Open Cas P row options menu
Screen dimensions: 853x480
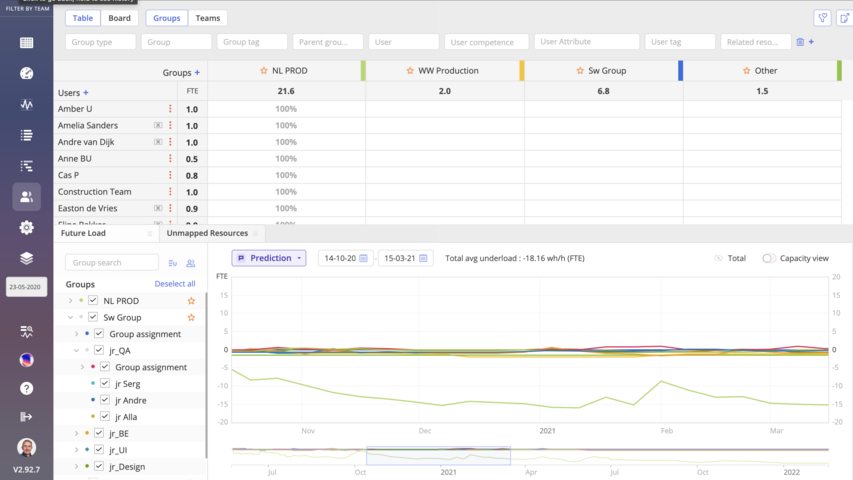170,175
